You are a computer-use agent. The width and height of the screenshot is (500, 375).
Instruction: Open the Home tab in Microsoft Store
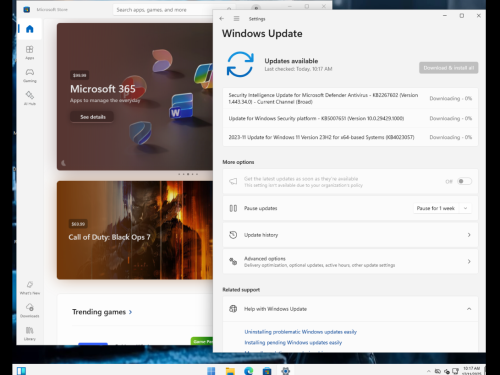coord(30,29)
